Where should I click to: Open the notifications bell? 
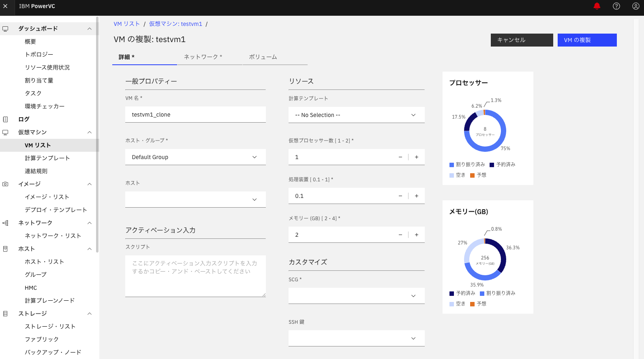tap(597, 6)
